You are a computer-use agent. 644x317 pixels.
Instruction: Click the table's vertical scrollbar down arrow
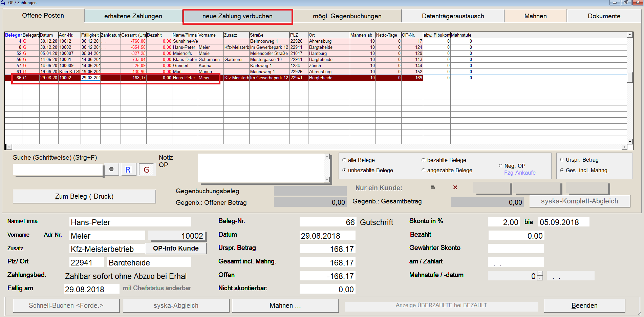coord(630,142)
